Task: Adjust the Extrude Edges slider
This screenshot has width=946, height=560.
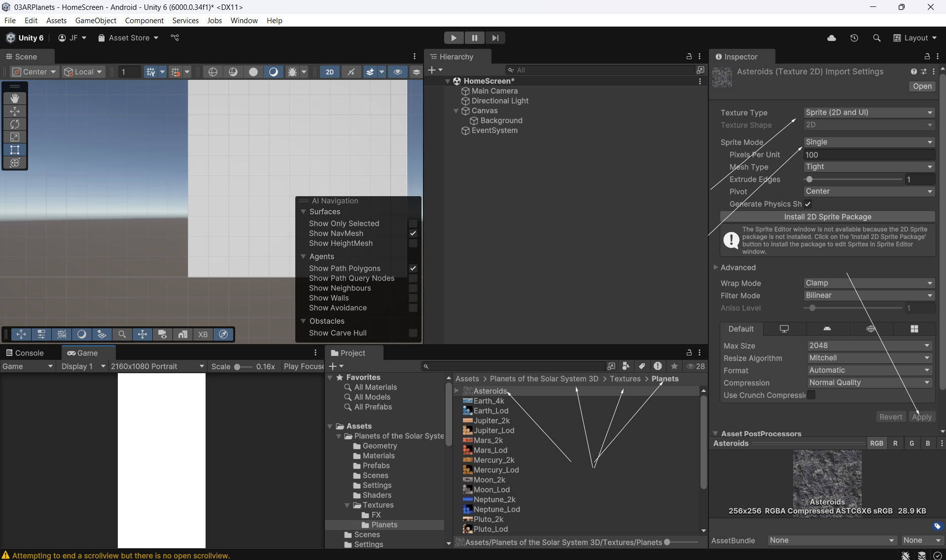Action: (x=809, y=179)
